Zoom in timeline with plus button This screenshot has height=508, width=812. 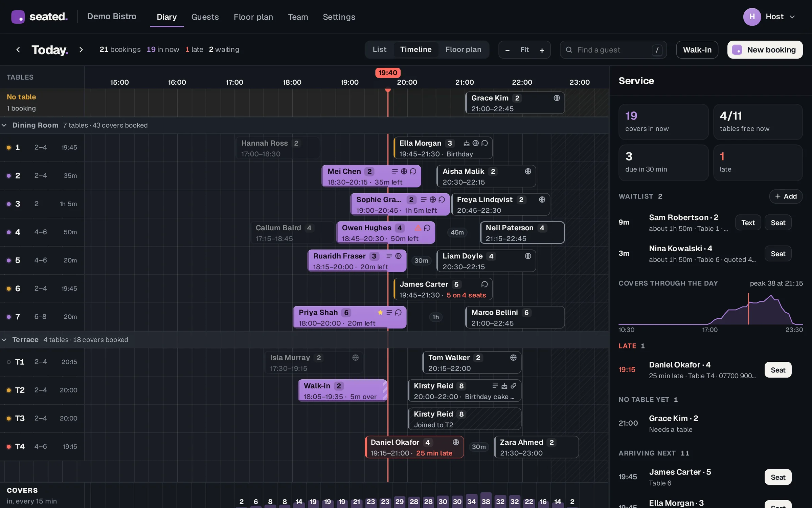[542, 50]
